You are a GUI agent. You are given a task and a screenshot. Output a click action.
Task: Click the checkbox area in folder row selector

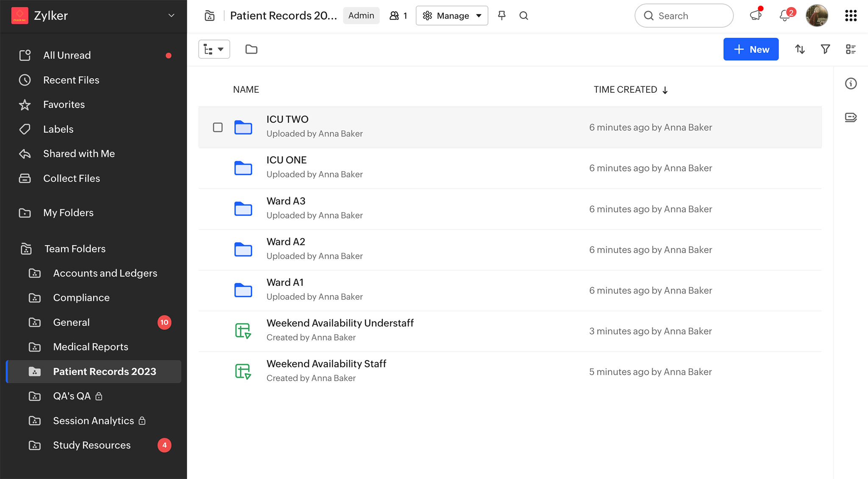tap(217, 127)
